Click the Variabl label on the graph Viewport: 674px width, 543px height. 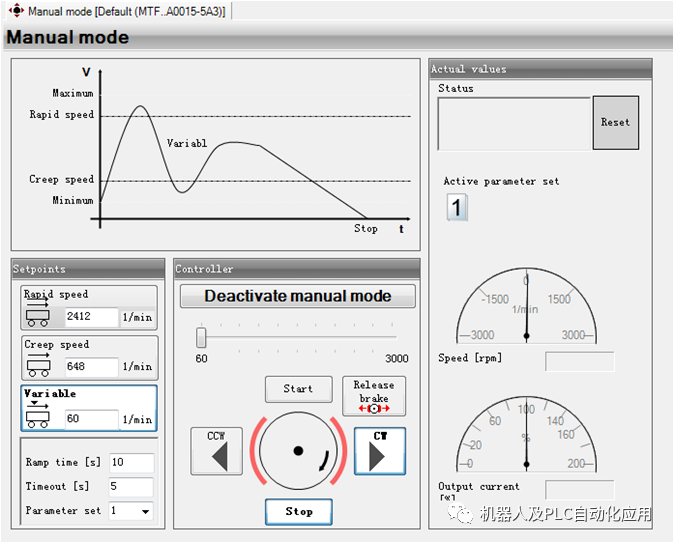187,143
